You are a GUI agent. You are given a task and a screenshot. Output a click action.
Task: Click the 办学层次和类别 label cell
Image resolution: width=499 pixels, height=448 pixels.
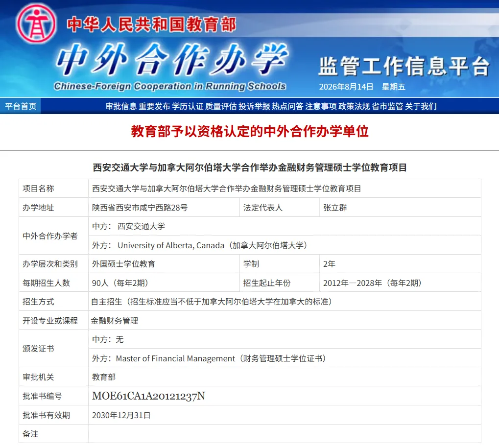pyautogui.click(x=53, y=264)
